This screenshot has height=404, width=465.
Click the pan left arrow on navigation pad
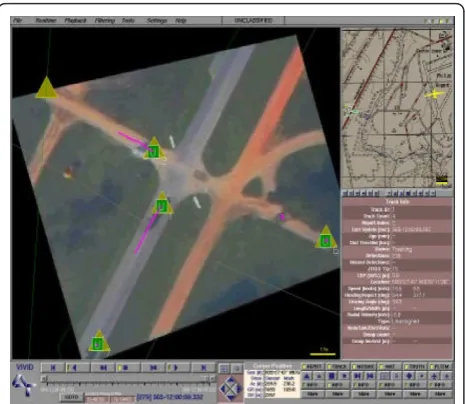click(x=223, y=389)
